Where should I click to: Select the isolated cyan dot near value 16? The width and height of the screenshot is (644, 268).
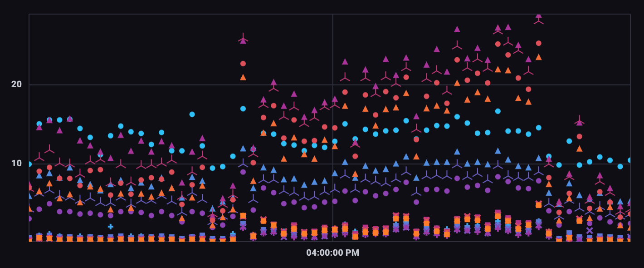click(192, 114)
